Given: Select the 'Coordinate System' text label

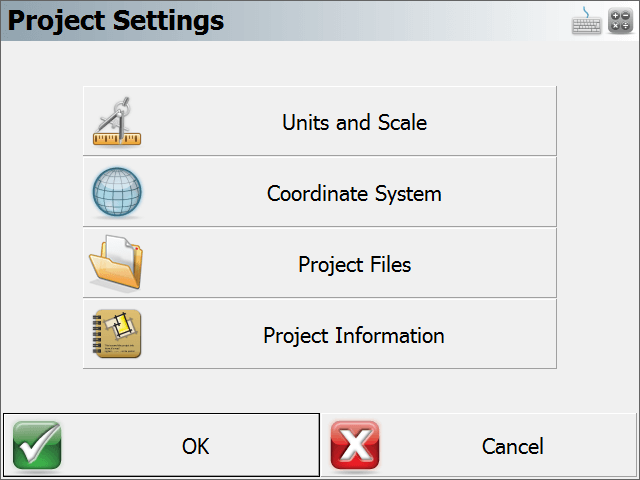Looking at the screenshot, I should pos(354,193).
